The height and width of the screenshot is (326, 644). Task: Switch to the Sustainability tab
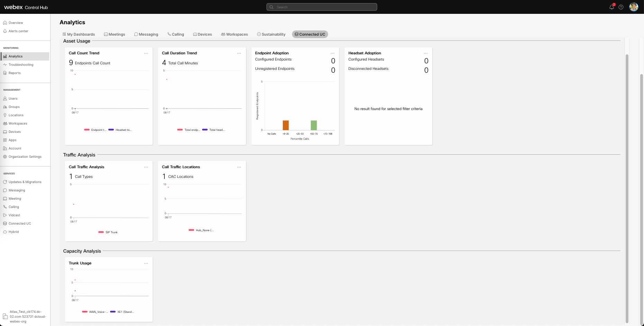[271, 34]
